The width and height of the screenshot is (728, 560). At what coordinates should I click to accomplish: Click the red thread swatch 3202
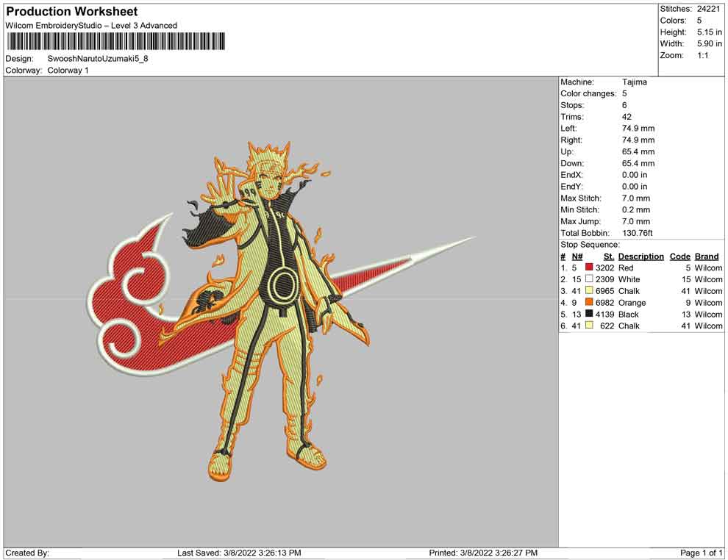point(589,268)
